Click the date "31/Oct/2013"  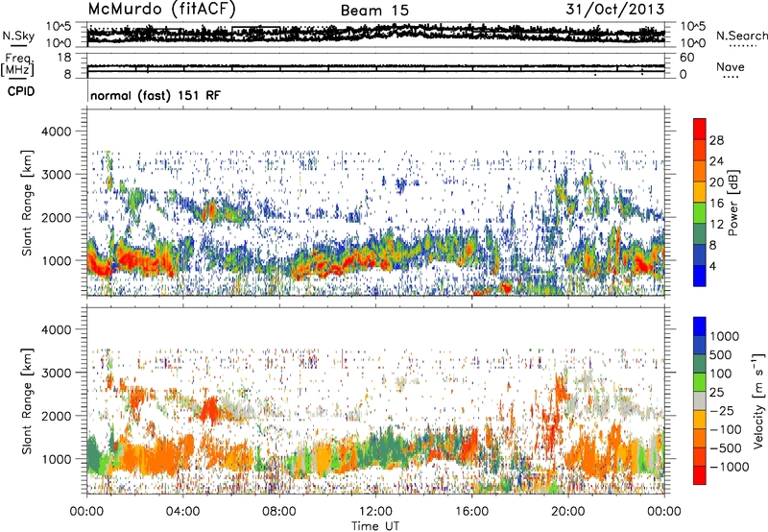615,9
